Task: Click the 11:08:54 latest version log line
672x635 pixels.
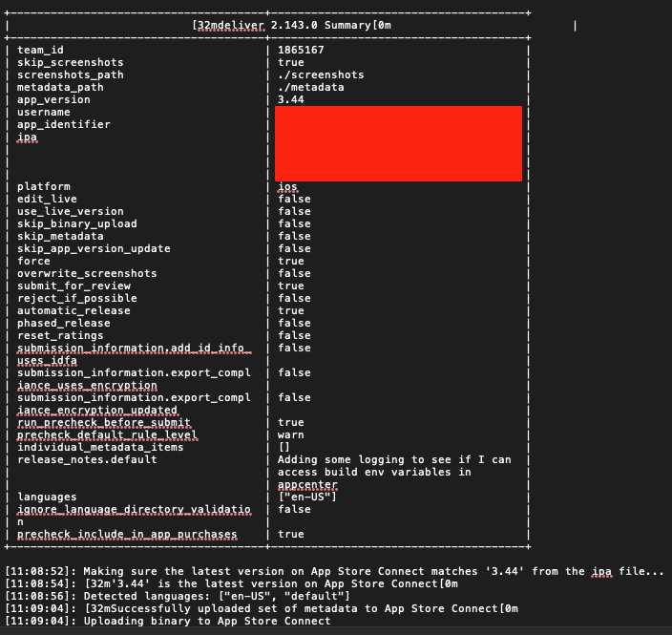Action: coord(231,584)
